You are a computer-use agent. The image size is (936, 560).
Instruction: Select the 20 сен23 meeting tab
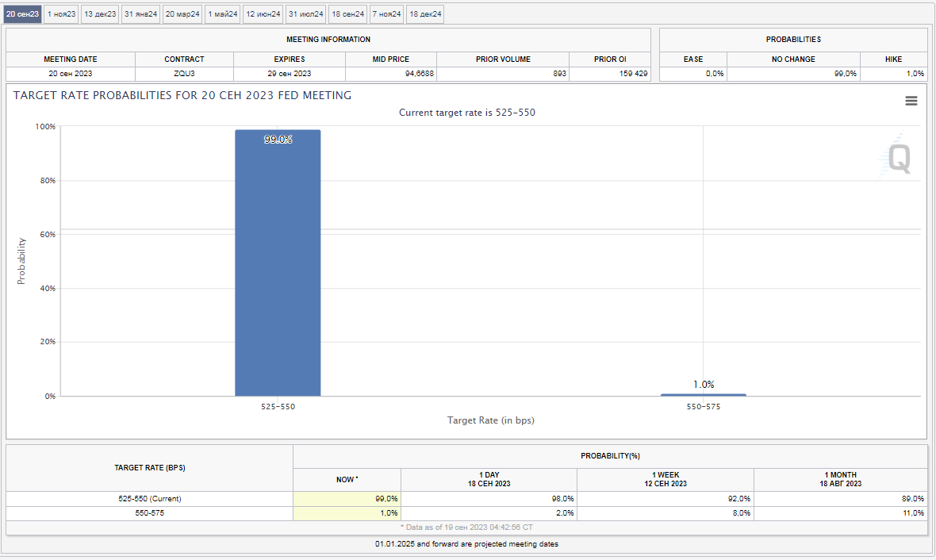pyautogui.click(x=23, y=13)
